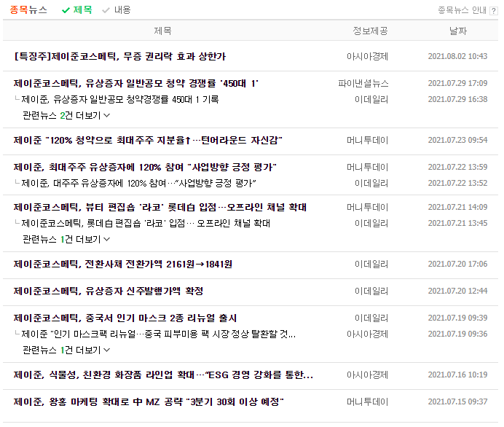Click 아시아경제 source on 2021.07.16 row
The width and height of the screenshot is (504, 427).
[367, 375]
